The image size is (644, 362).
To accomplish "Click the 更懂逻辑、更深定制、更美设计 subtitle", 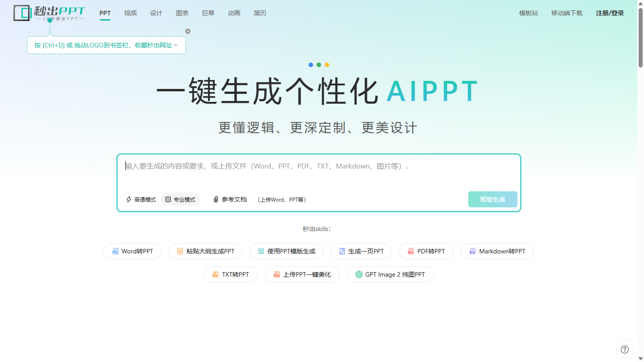I will [x=318, y=128].
